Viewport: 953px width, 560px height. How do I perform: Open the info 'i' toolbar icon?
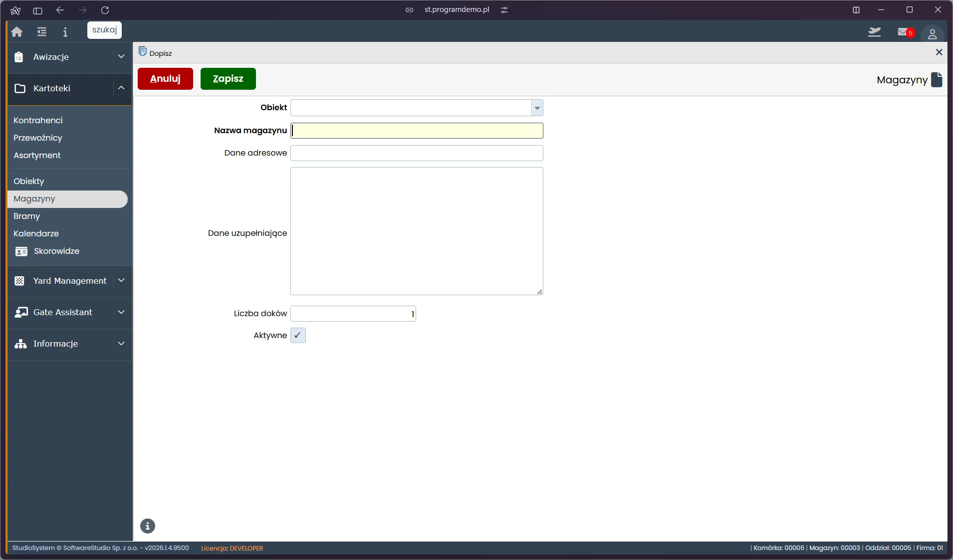[x=65, y=32]
